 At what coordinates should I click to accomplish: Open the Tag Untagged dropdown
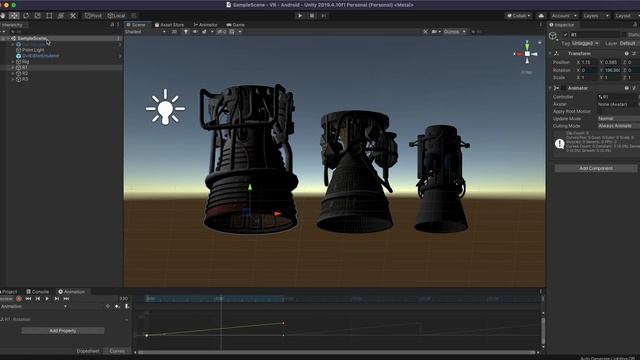point(585,43)
